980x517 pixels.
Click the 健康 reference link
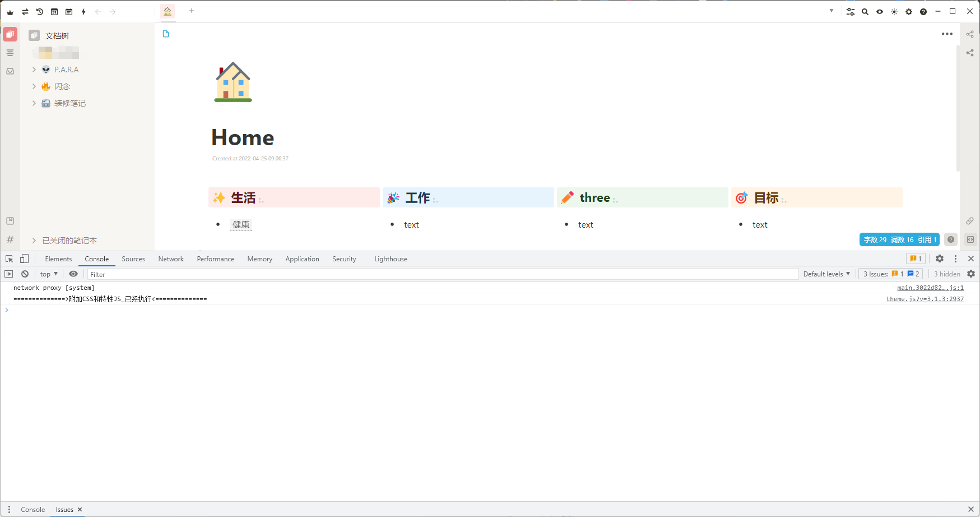[x=241, y=225]
